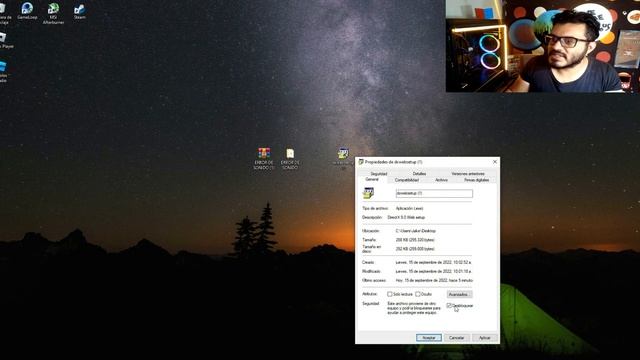Viewport: 640px width, 360px height.
Task: Click the Cancelar button
Action: coord(456,338)
